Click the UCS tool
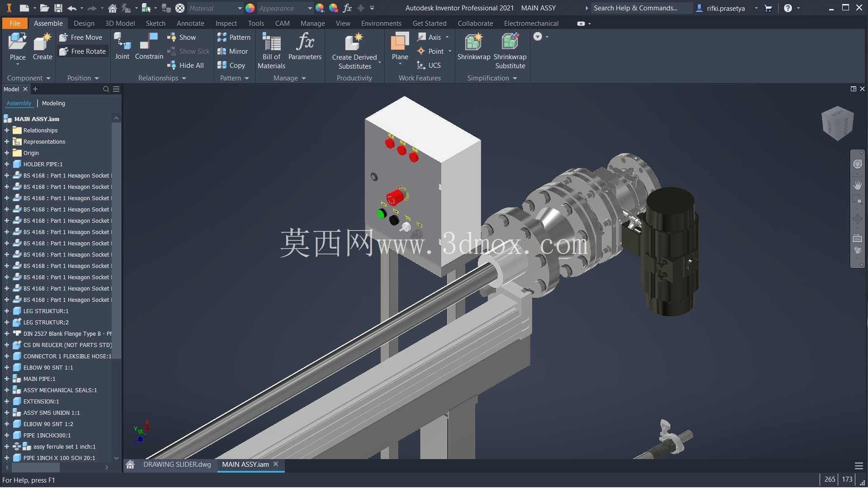This screenshot has width=868, height=488. tap(429, 66)
